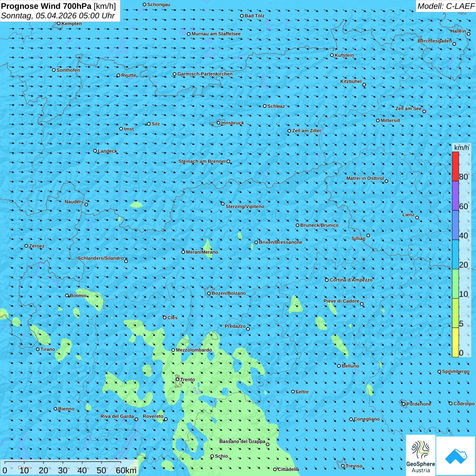
Task: Click the 'Cles' town label
Action: (172, 318)
